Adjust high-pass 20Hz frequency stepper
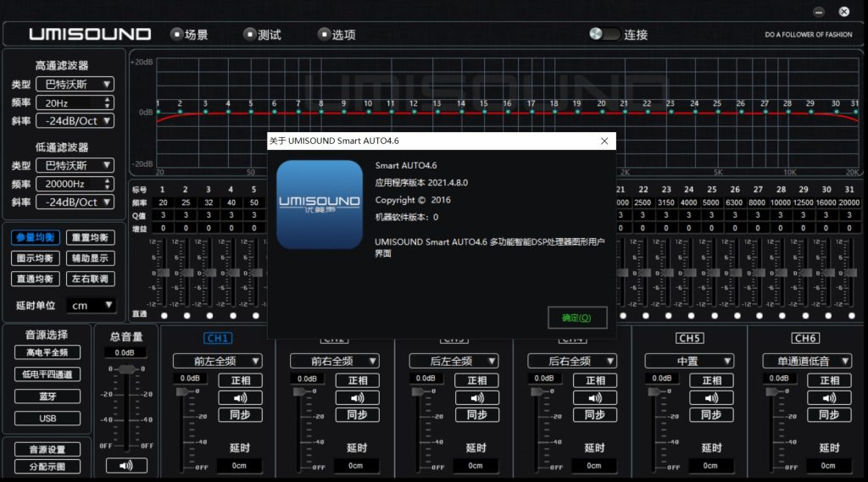 click(x=107, y=103)
